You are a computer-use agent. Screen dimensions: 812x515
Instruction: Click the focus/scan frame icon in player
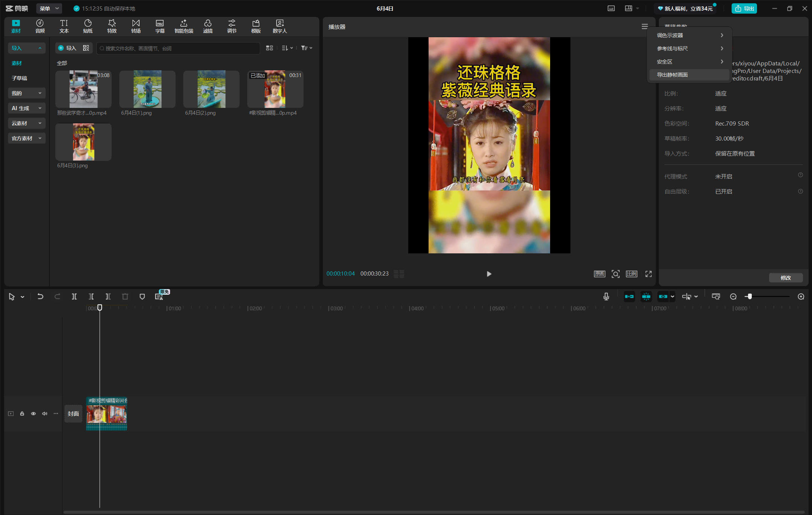[x=615, y=274]
